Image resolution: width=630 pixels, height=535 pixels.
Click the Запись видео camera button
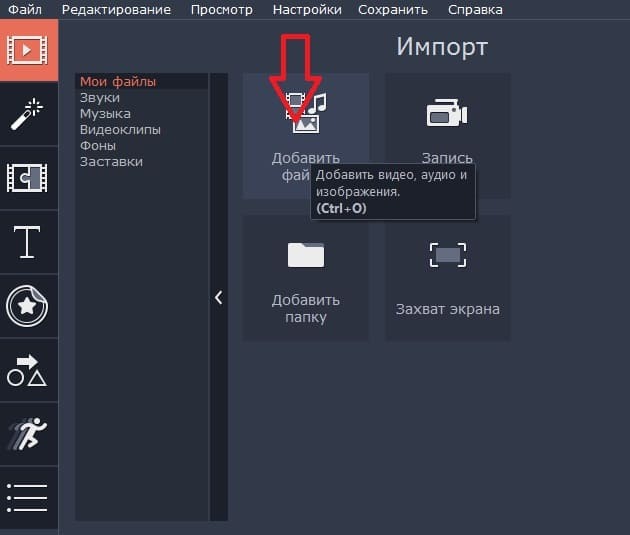[x=447, y=135]
